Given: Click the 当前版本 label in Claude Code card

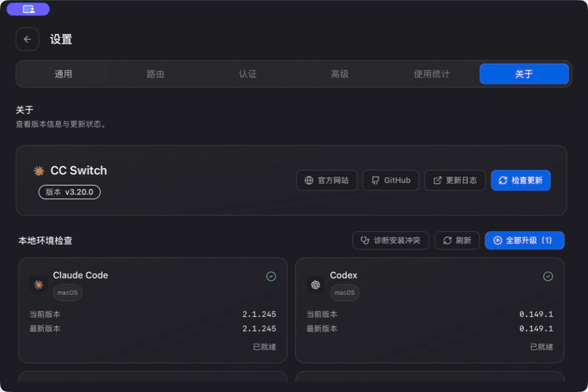Looking at the screenshot, I should [45, 314].
